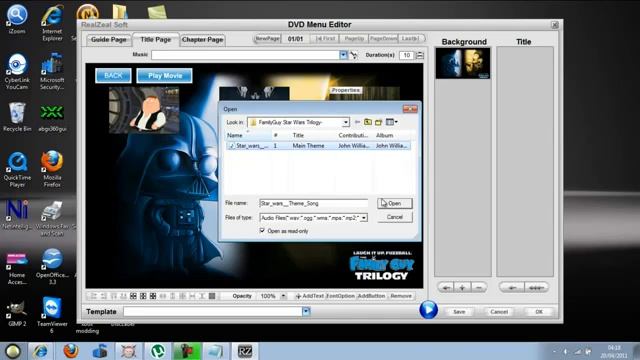
Task: Click the second of three grid layout icons
Action: pyautogui.click(x=143, y=296)
